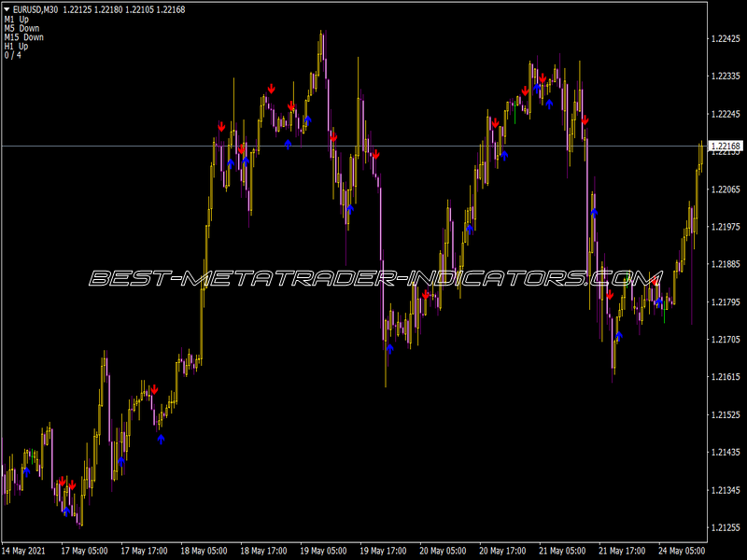Click the '19 May 17:00' time axis label
Image resolution: width=747 pixels, height=560 pixels.
pos(383,551)
